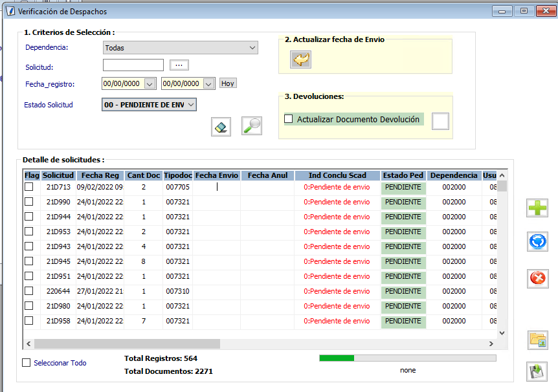Check the flag for solicitud 21D713
Image resolution: width=558 pixels, height=392 pixels.
click(x=29, y=187)
